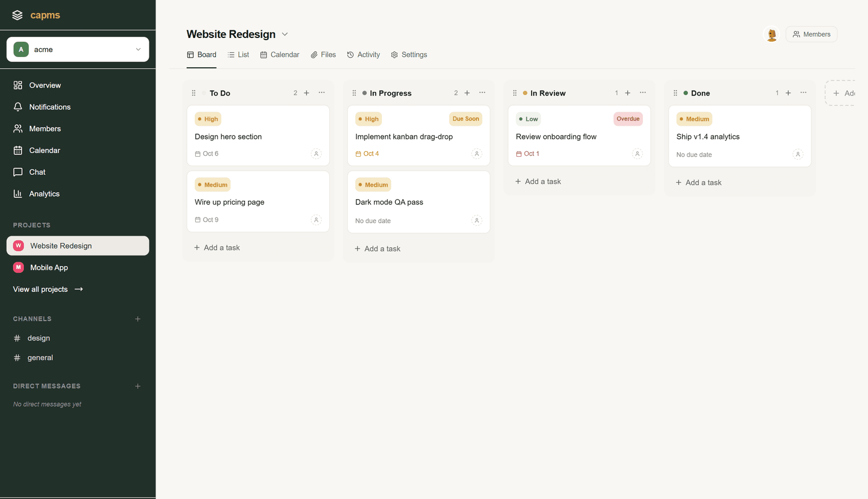Screen dimensions: 868x499
Task: Switch to the Calendar tab in project header
Action: pos(279,55)
